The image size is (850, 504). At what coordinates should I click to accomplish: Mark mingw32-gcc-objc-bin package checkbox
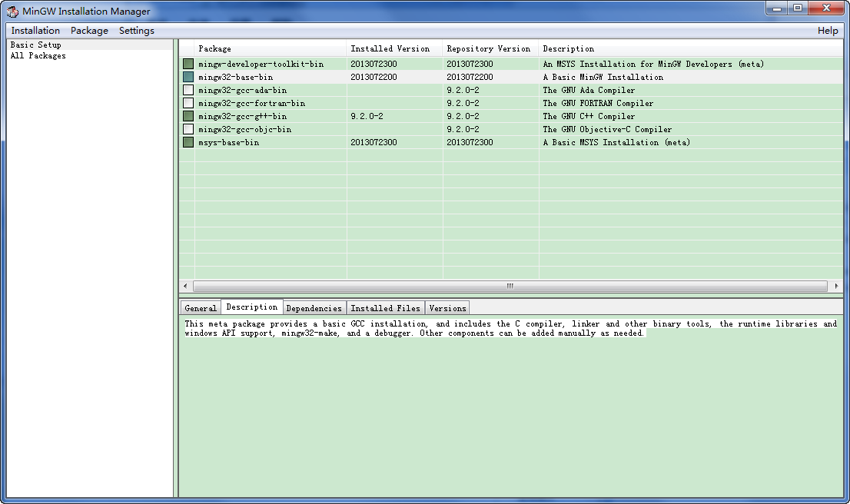188,129
